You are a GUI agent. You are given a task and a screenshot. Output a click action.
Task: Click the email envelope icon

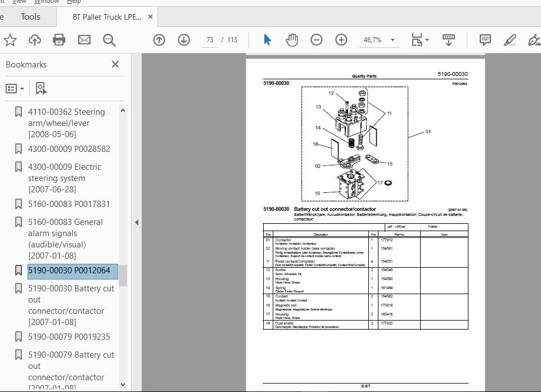tap(84, 40)
